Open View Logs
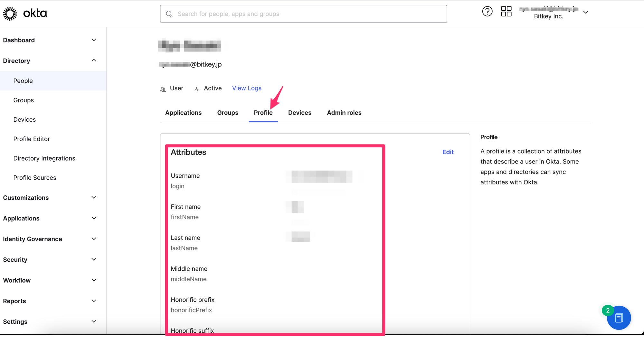The height and width of the screenshot is (345, 644). (x=247, y=88)
